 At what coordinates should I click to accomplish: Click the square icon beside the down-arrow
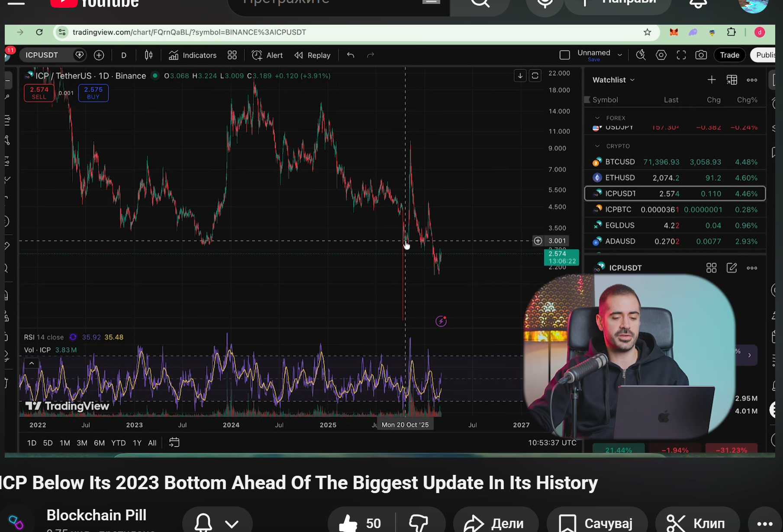click(x=535, y=76)
